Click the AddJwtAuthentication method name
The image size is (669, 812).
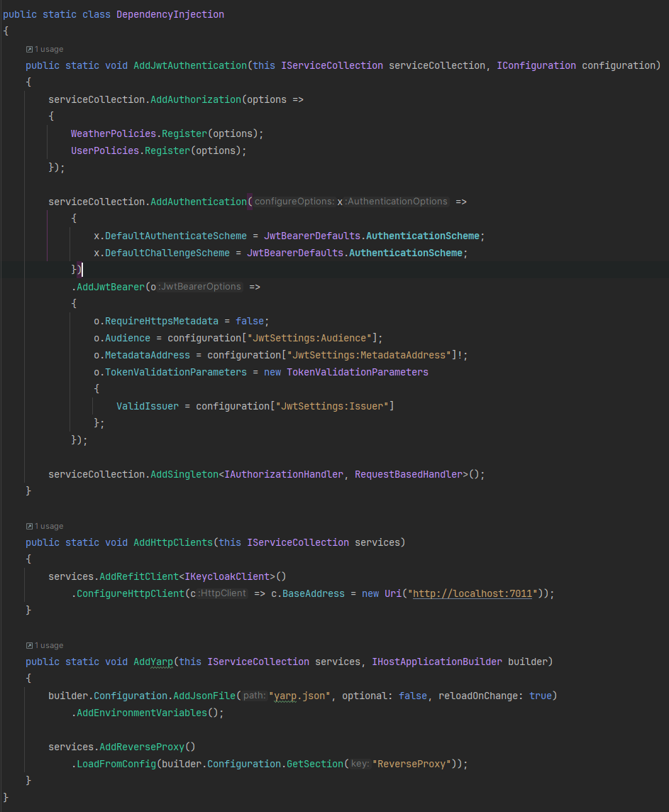(x=189, y=65)
